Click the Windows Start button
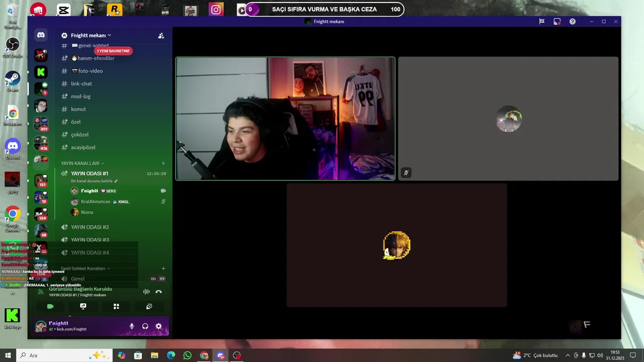The height and width of the screenshot is (362, 644). pyautogui.click(x=8, y=355)
